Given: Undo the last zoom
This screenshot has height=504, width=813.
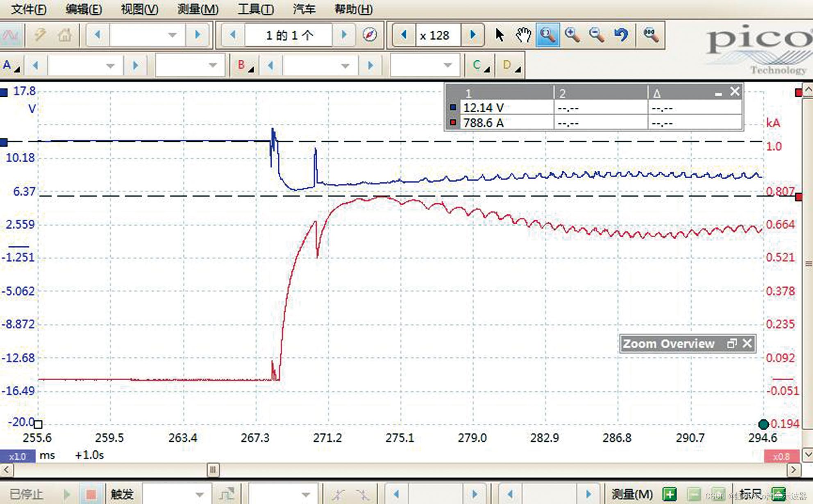Looking at the screenshot, I should [622, 35].
